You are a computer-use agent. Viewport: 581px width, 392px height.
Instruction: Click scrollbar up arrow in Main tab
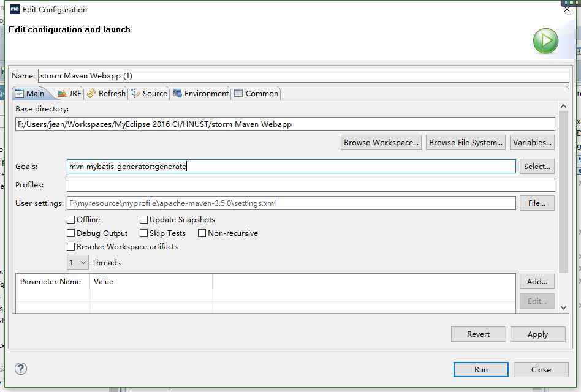(564, 106)
